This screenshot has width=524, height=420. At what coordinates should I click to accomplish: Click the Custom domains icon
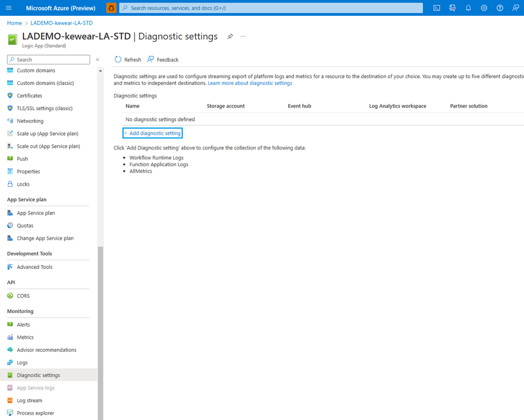10,70
